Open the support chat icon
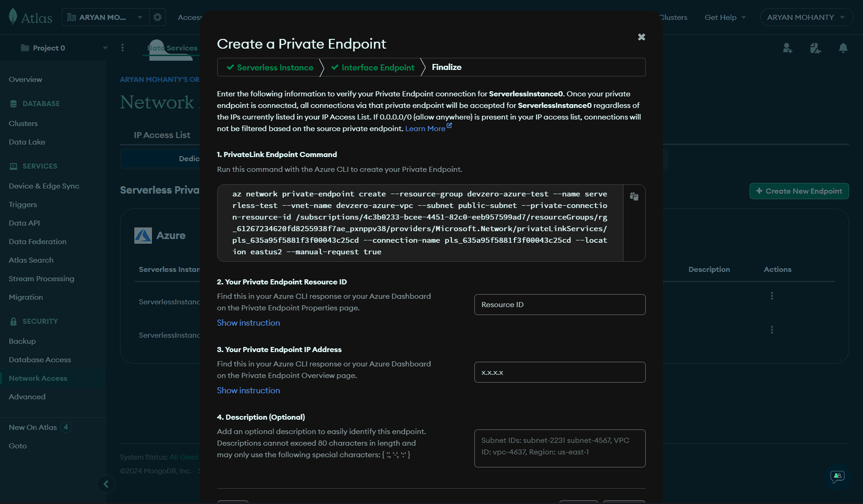The height and width of the screenshot is (504, 863). 837,477
